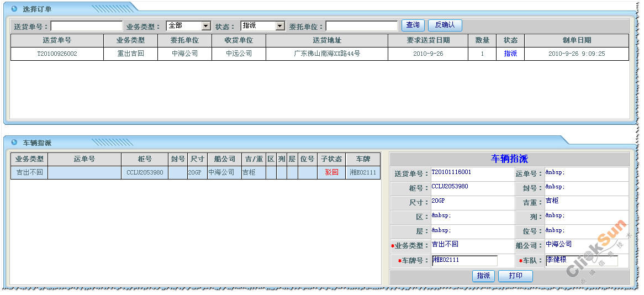Click the blue 指派 status link in order row
Image resolution: width=644 pixels, height=295 pixels.
point(510,54)
